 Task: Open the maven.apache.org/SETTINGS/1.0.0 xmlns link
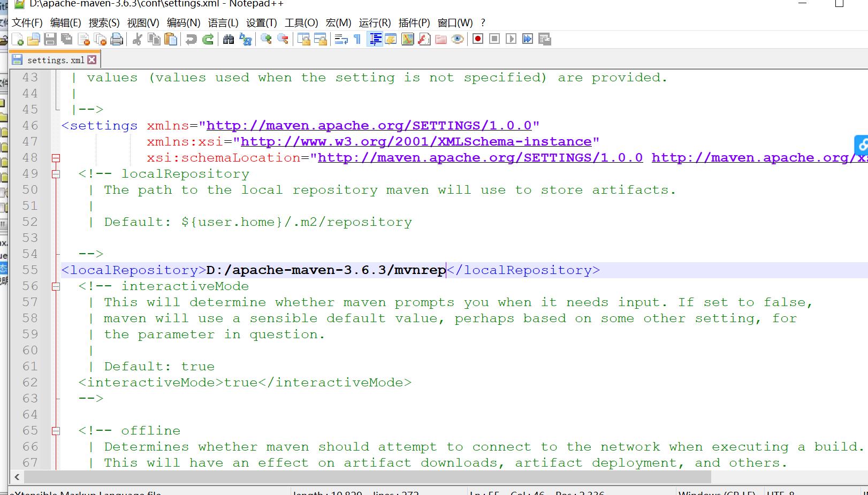tap(369, 126)
